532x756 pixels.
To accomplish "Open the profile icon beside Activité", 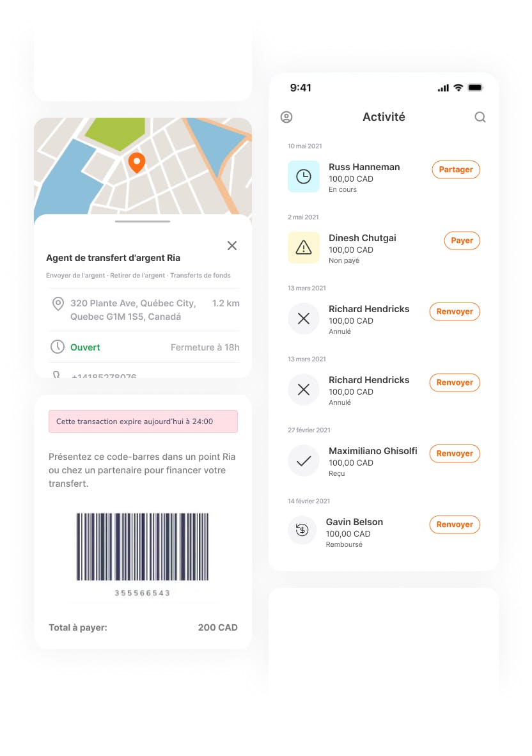I will 286,117.
